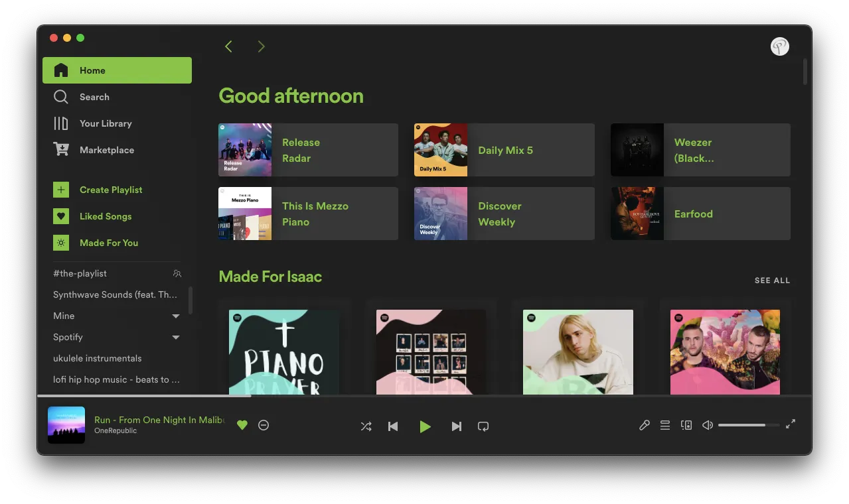Open the Discover Weekly playlist tile
Screen dimensions: 849x504
click(x=502, y=214)
